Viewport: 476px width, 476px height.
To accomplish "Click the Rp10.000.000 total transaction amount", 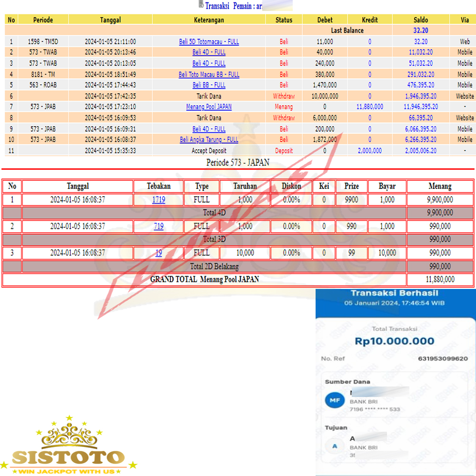I will pos(394,341).
